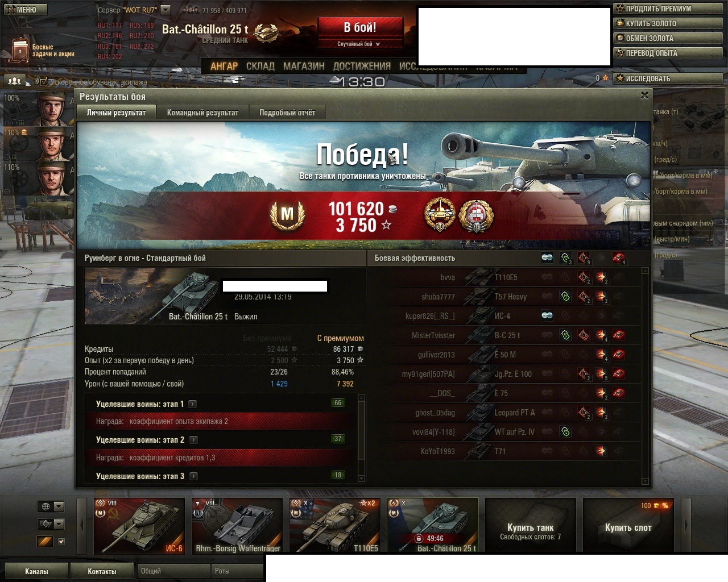Click the mission list vertical scrollbar

tap(361, 438)
